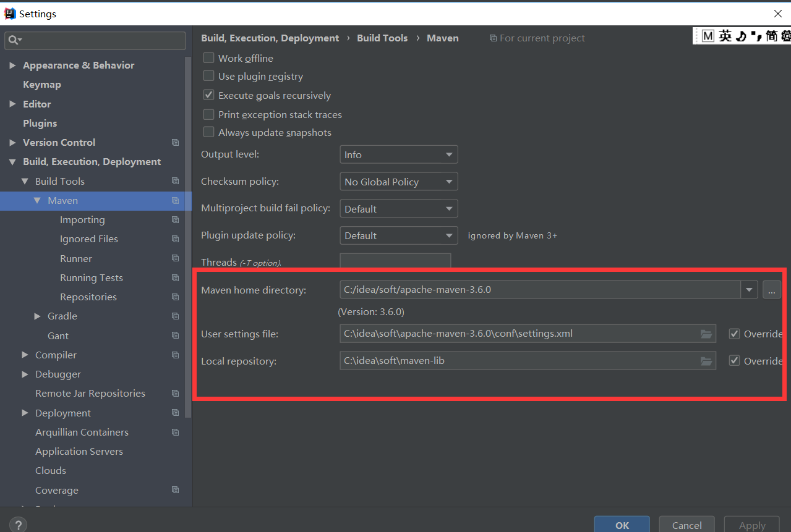Click the input method M icon
791x532 pixels.
[x=708, y=36]
